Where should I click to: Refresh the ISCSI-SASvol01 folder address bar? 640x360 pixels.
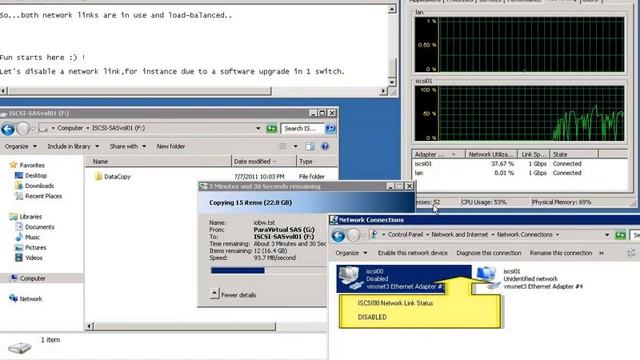click(271, 129)
